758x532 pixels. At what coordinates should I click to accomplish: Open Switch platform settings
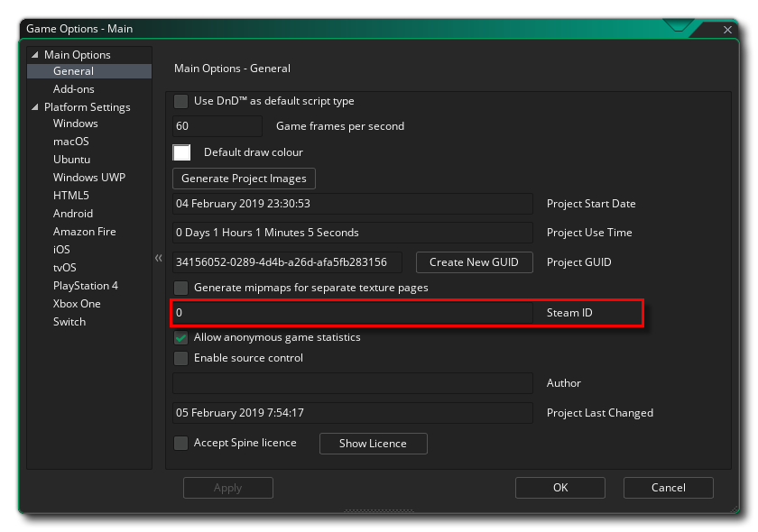coord(69,321)
